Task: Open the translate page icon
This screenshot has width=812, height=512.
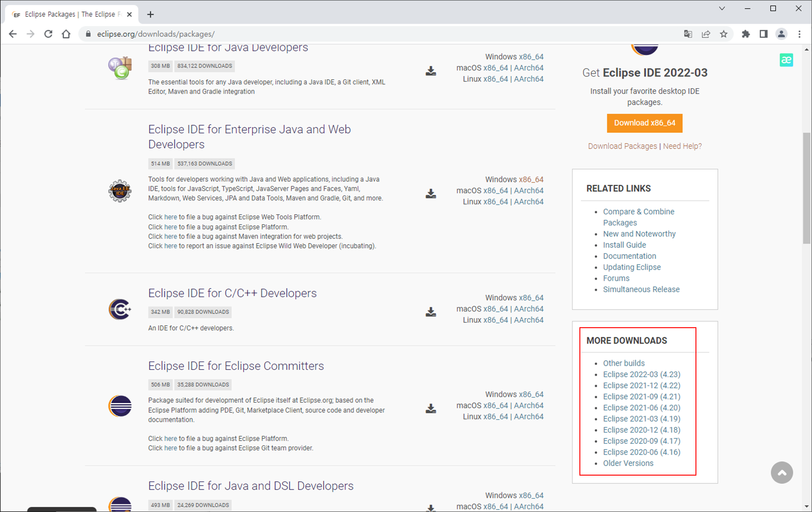Action: 688,34
